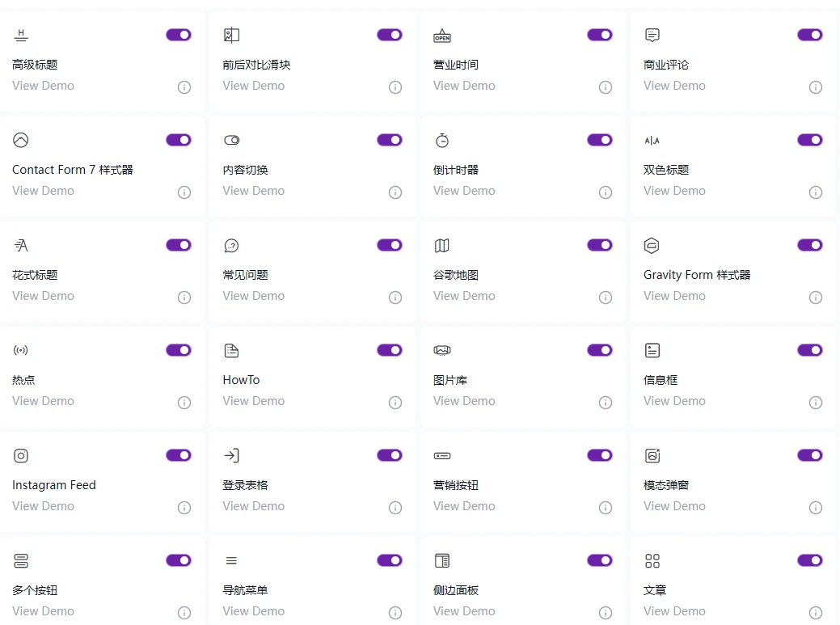Click the 登录表格 login arrow icon
840x625 pixels.
coord(231,455)
